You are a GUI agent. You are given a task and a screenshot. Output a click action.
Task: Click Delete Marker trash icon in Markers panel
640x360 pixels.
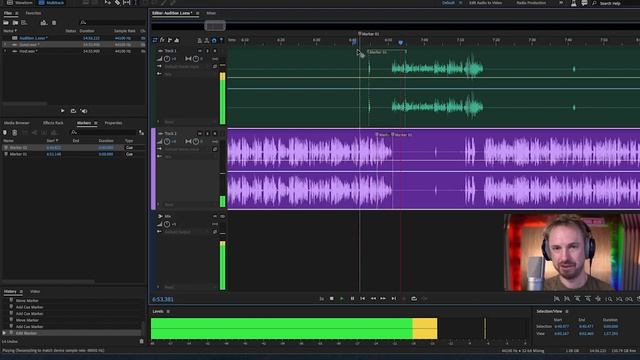pos(15,133)
